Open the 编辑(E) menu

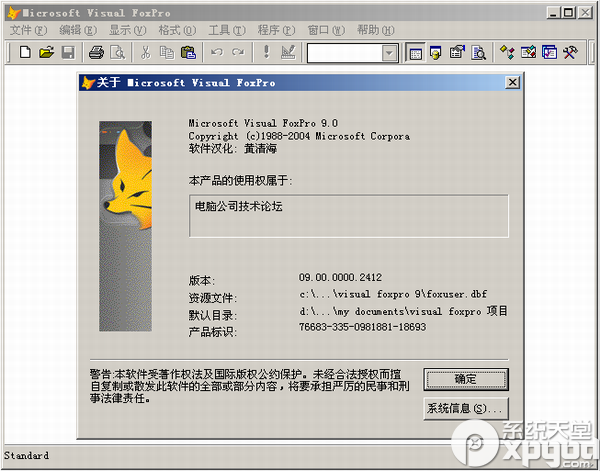click(x=78, y=30)
